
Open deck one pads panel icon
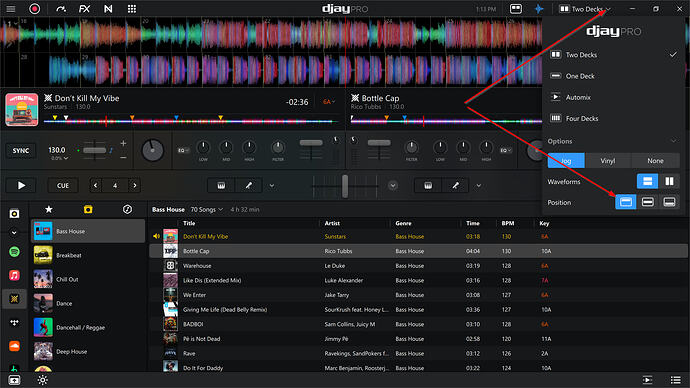coord(221,186)
